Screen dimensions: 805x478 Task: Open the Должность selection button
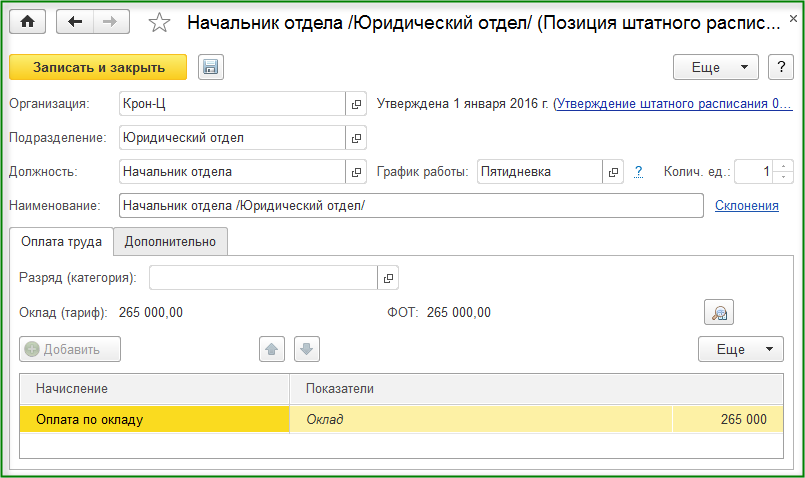(357, 172)
